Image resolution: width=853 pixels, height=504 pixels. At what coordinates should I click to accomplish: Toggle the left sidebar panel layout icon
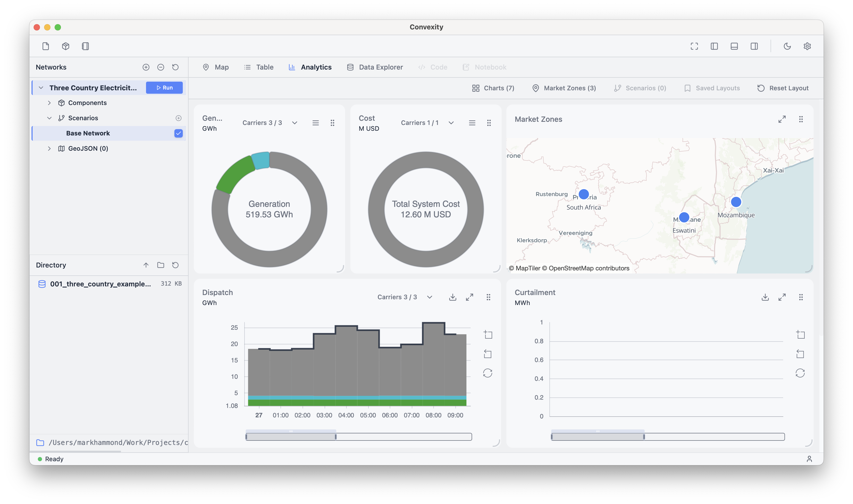pyautogui.click(x=714, y=46)
